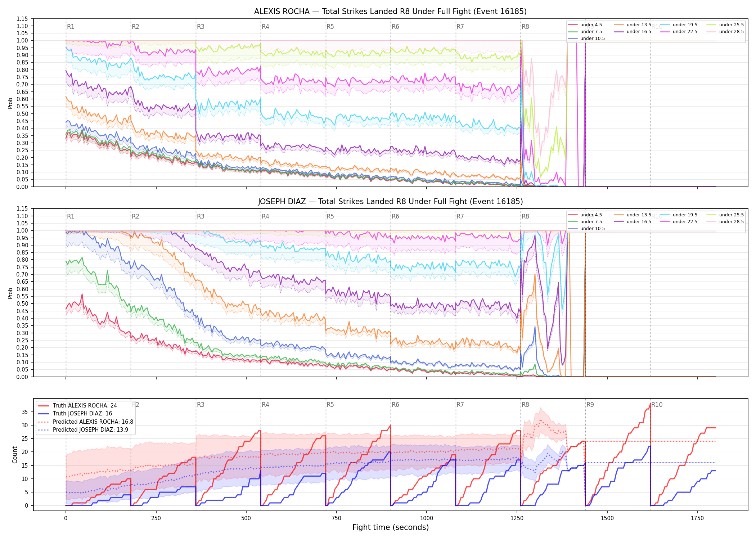Viewport: 756px width, 540px height.
Task: Click the R4 round marker on Diaz chart
Action: pyautogui.click(x=265, y=216)
